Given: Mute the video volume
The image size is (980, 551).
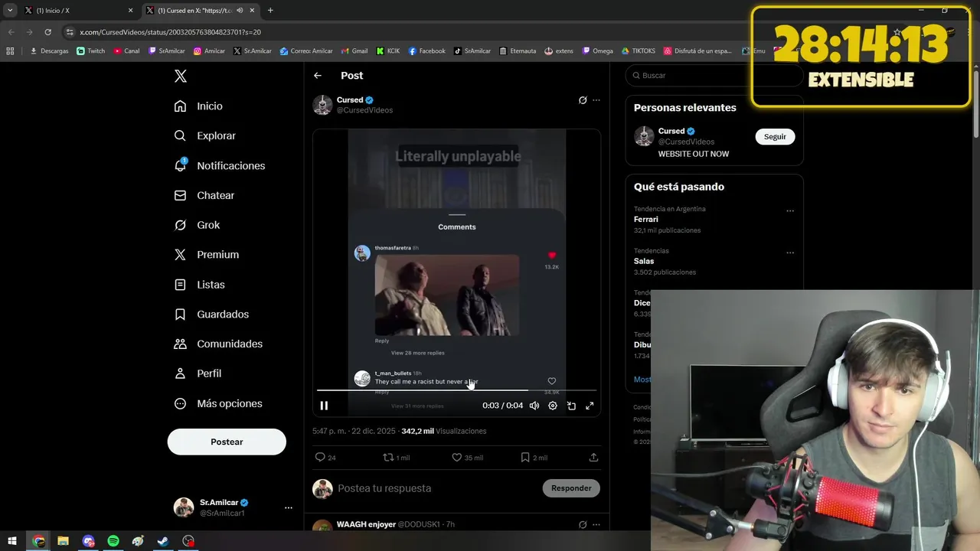Looking at the screenshot, I should (x=534, y=406).
